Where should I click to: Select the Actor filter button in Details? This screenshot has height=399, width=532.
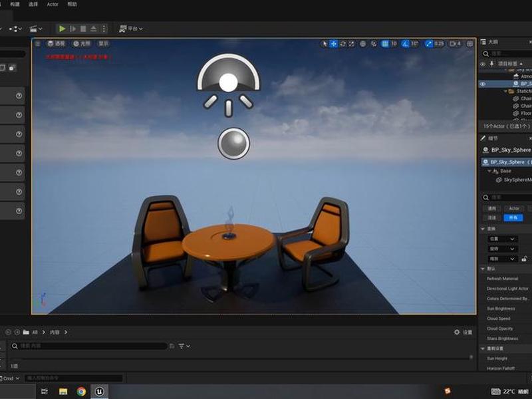point(514,208)
